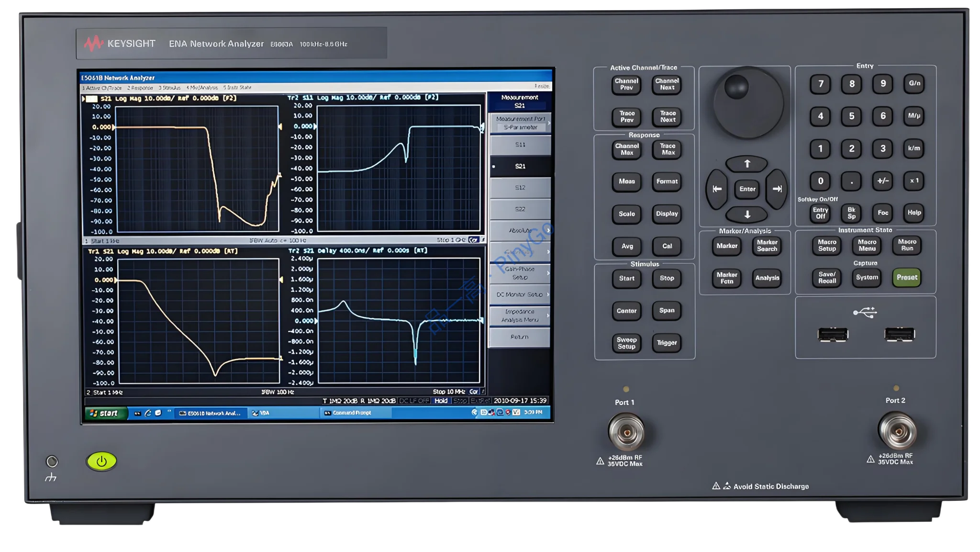Click the Save/Recall hardware key
Viewport: 980px width, 552px height.
[827, 278]
